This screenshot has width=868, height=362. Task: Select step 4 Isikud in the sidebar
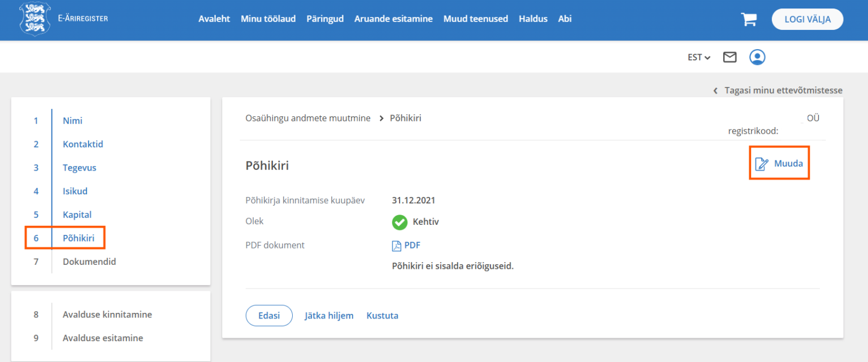tap(75, 191)
